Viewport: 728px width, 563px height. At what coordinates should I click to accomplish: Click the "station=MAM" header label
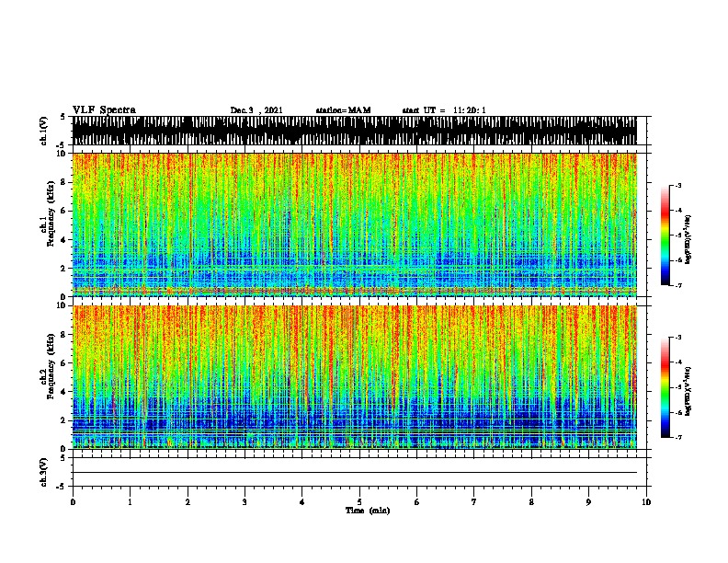343,110
